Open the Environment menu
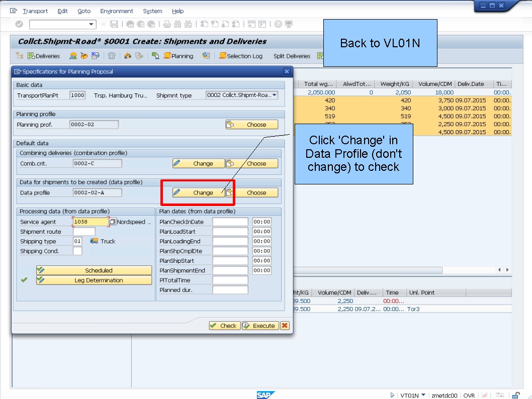The width and height of the screenshot is (532, 399). [117, 11]
